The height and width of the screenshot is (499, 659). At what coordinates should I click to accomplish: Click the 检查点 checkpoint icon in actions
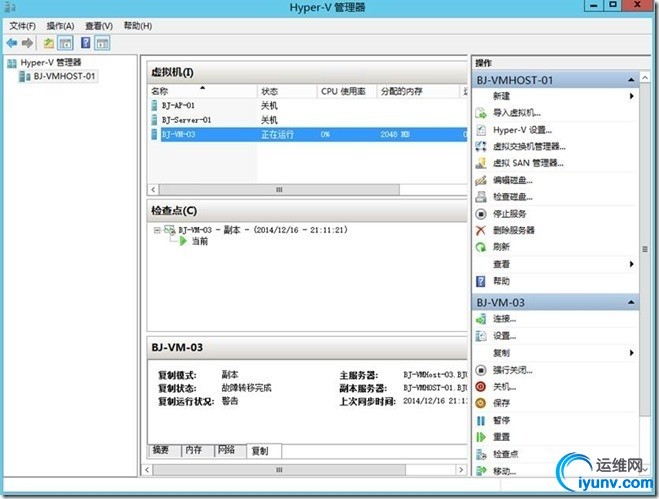click(x=481, y=454)
